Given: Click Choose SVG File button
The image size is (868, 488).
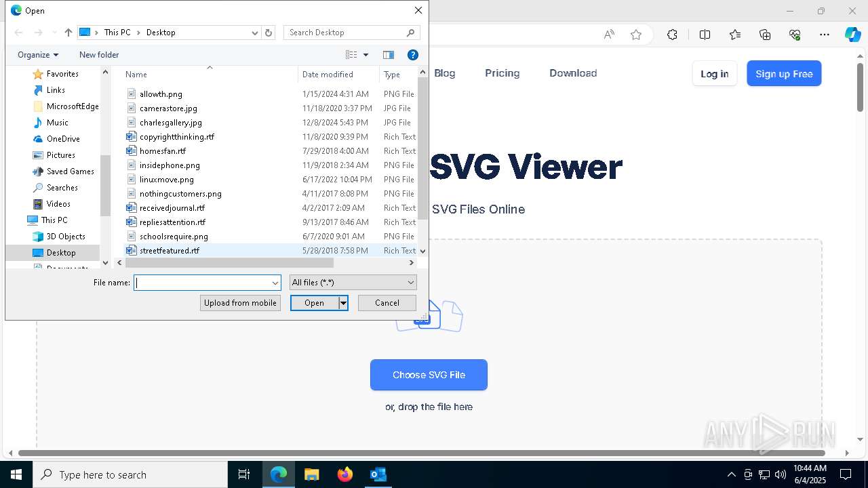Looking at the screenshot, I should click(429, 375).
